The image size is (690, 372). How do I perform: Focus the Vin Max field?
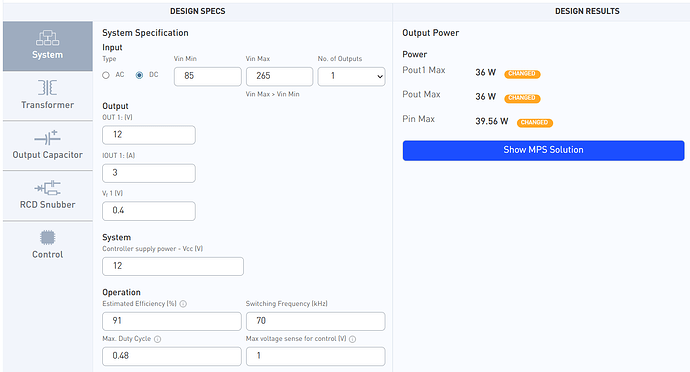[279, 76]
